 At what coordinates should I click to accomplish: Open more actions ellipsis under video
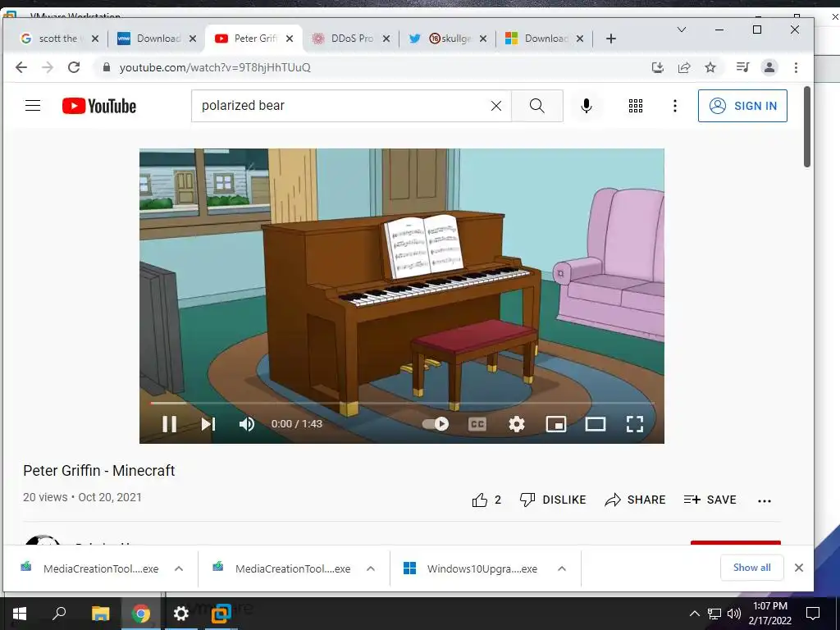tap(765, 501)
